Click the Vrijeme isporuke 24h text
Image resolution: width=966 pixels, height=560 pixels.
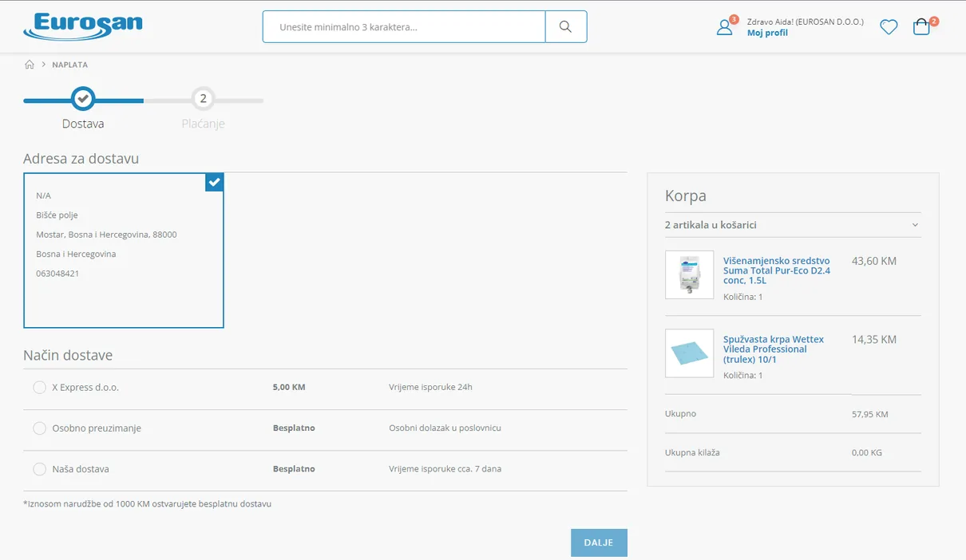431,387
